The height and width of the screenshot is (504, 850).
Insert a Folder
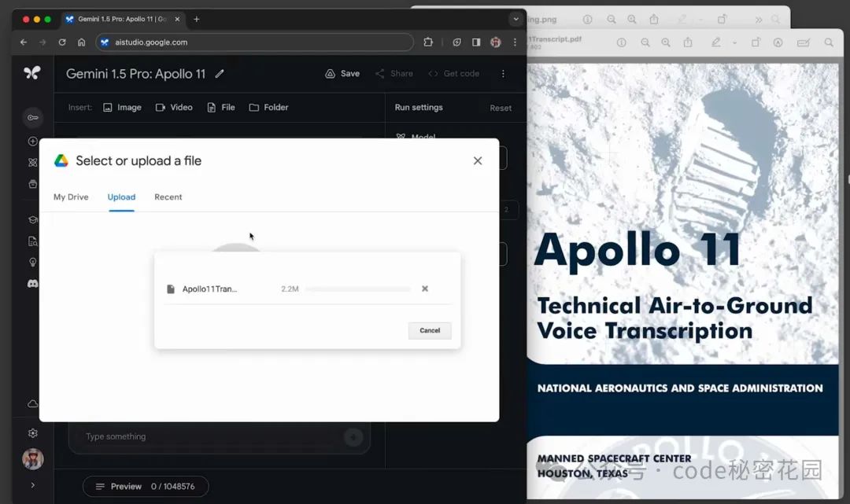pos(269,107)
